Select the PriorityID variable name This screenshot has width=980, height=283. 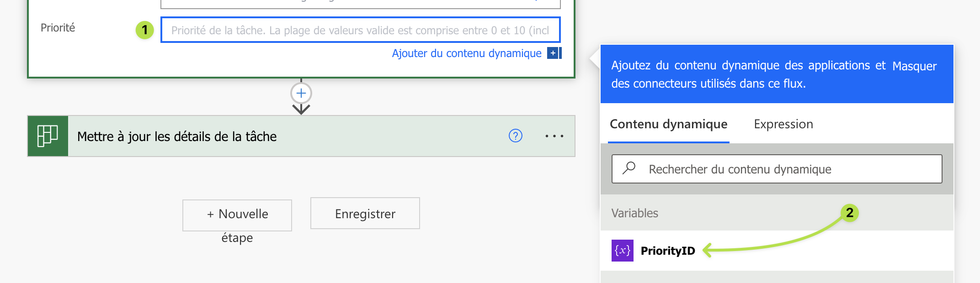(x=668, y=251)
